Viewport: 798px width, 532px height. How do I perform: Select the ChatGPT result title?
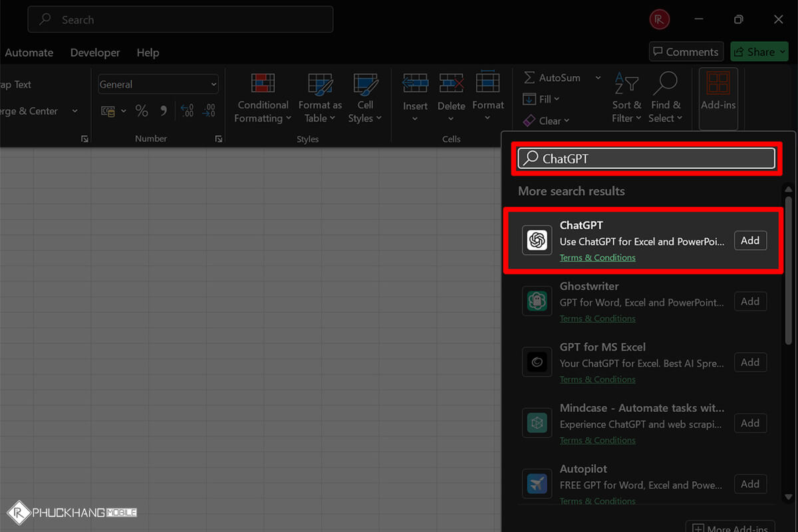(581, 225)
